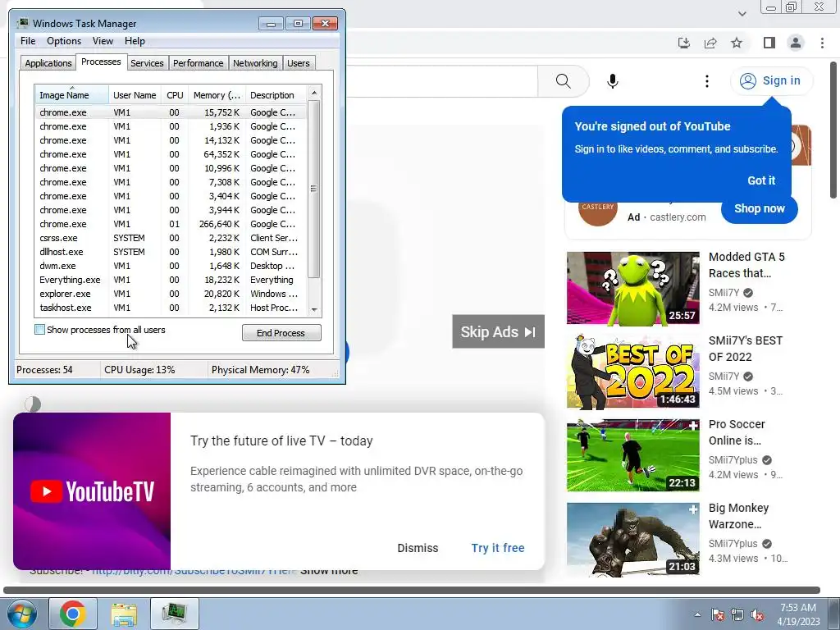Click the install app icon in Chrome
The width and height of the screenshot is (840, 630).
[x=684, y=43]
